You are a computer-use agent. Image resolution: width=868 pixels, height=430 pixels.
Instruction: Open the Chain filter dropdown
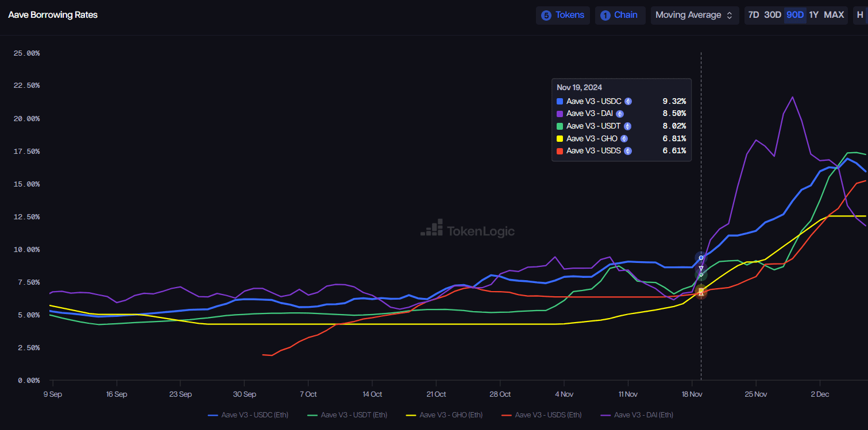[620, 16]
